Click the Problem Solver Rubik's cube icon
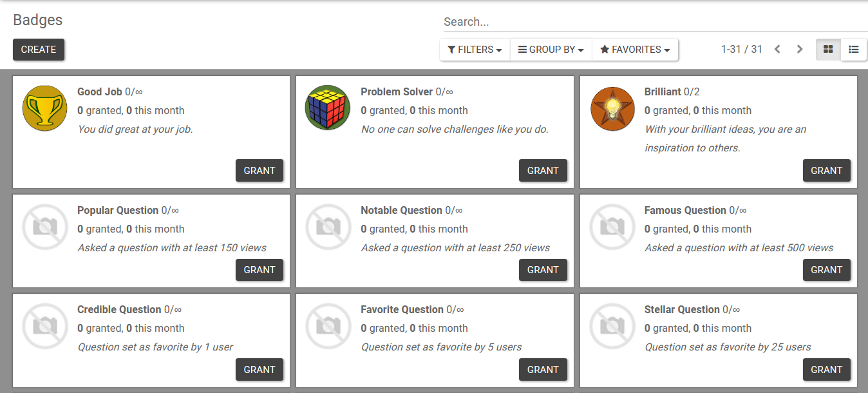The height and width of the screenshot is (393, 868). click(328, 108)
